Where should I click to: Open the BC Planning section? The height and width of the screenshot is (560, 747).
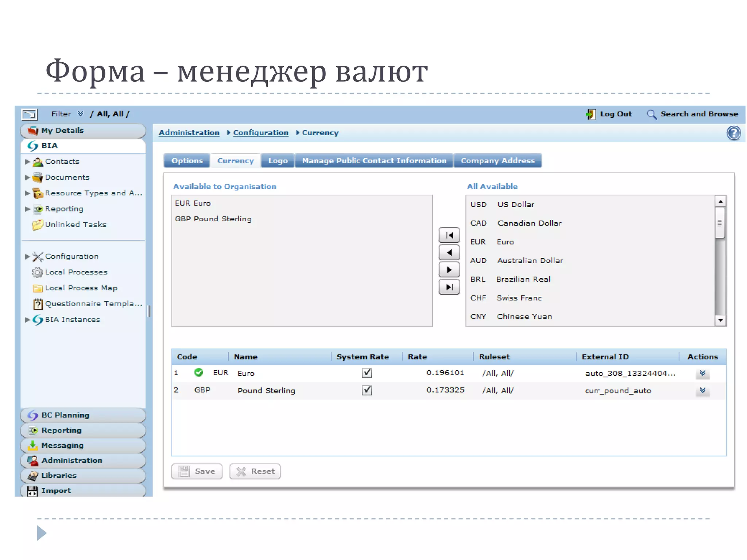pos(83,415)
